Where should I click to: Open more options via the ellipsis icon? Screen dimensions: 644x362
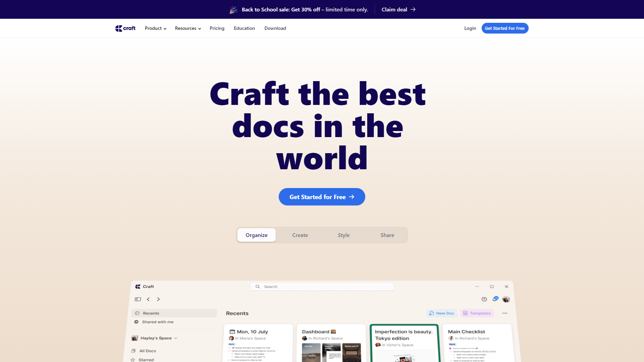[505, 313]
